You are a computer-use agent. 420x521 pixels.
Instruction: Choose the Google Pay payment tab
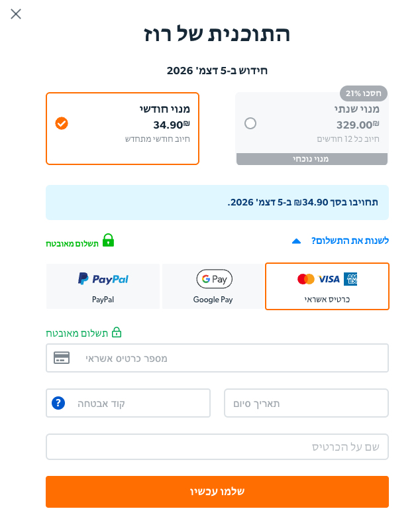(214, 286)
